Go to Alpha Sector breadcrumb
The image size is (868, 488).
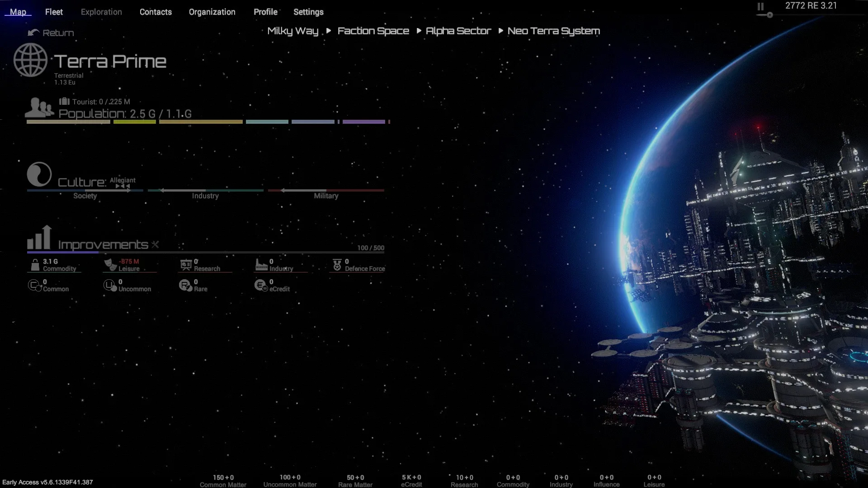tap(458, 31)
